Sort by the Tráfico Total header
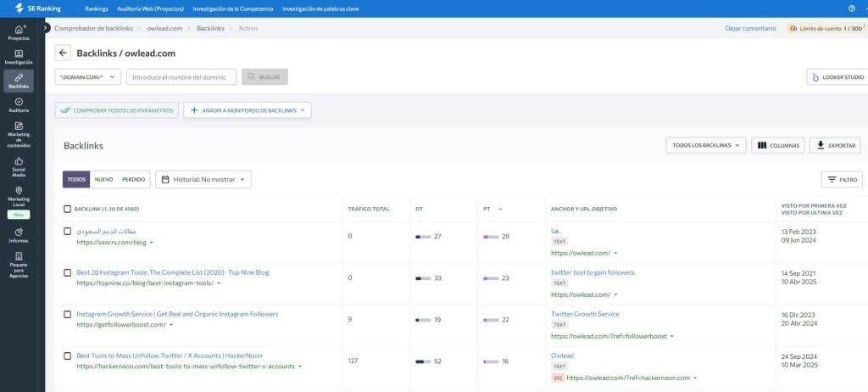Screen dimensions: 868x392 (x=369, y=209)
